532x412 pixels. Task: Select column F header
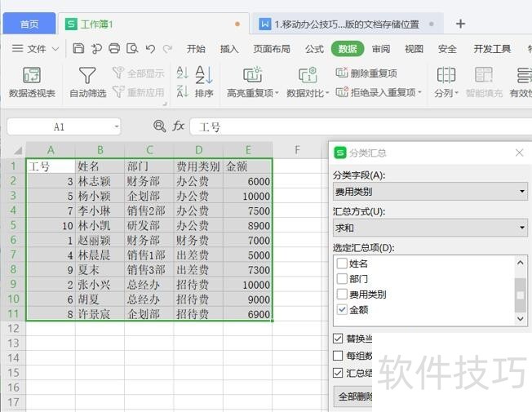(x=297, y=149)
